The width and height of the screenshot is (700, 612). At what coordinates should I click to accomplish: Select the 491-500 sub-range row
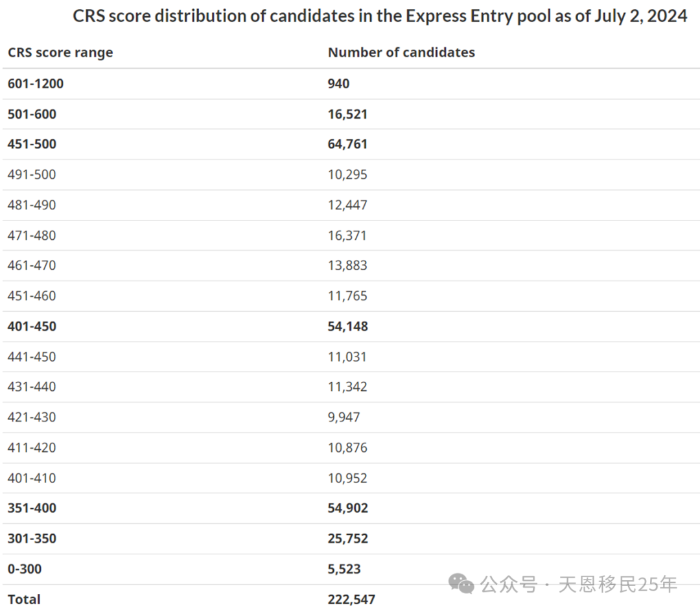(x=32, y=174)
